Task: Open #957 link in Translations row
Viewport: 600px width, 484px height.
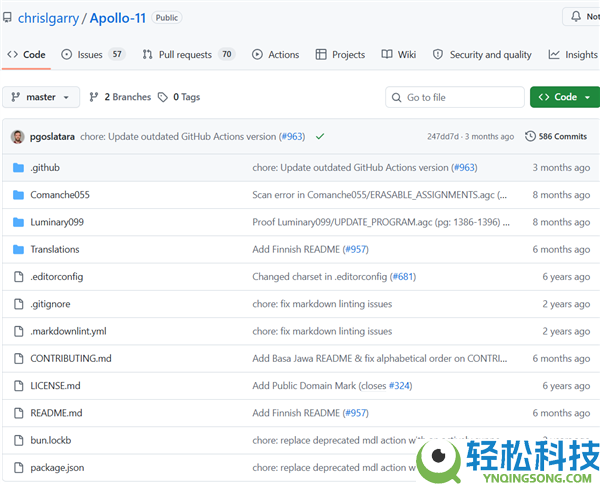Action: 356,249
